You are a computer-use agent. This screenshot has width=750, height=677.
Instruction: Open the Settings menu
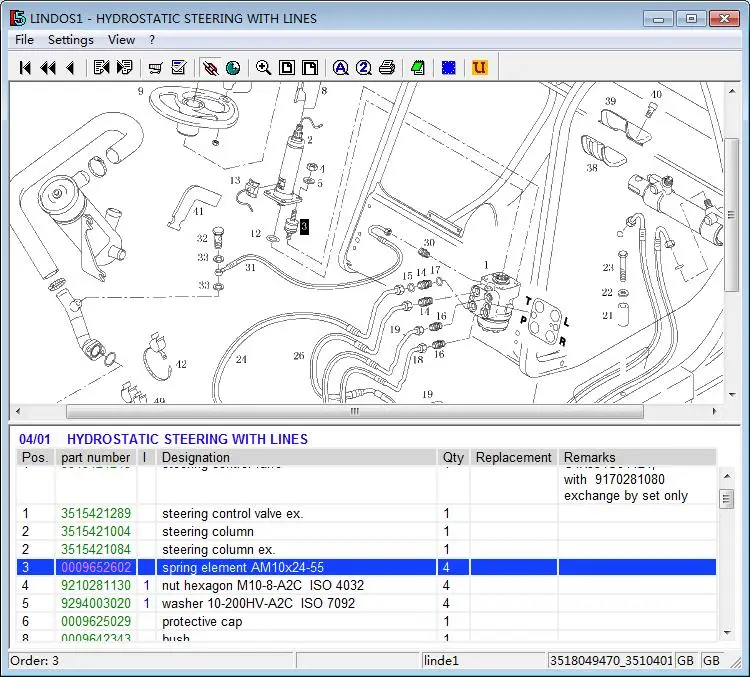(71, 40)
